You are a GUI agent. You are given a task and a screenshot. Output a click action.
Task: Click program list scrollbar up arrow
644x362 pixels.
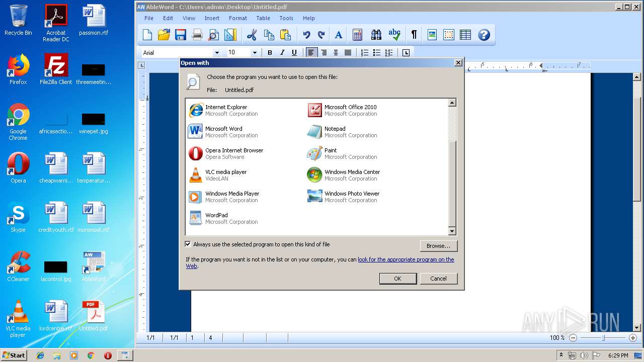point(452,103)
